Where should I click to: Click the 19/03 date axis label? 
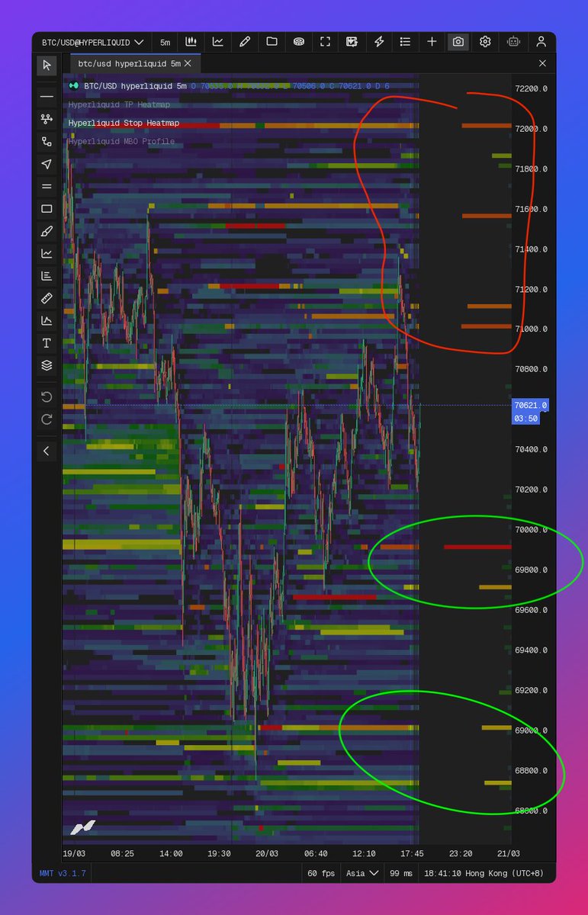pos(74,854)
